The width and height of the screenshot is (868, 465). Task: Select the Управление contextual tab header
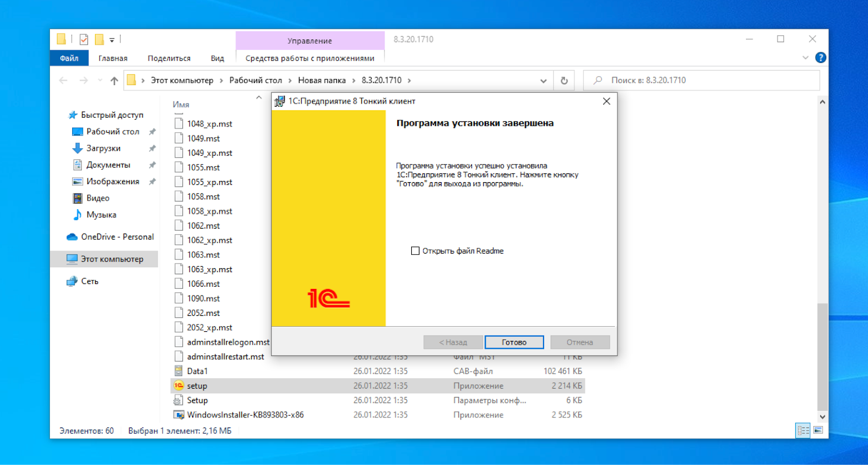[x=310, y=41]
